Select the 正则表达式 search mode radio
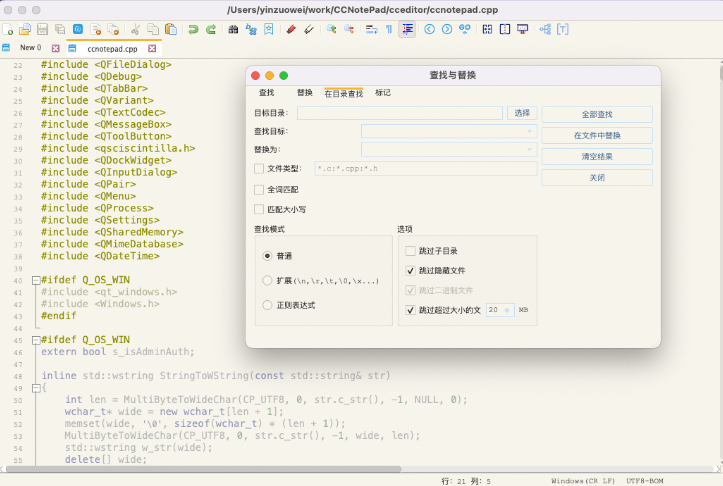Screen dimensions: 723x486 coord(267,305)
